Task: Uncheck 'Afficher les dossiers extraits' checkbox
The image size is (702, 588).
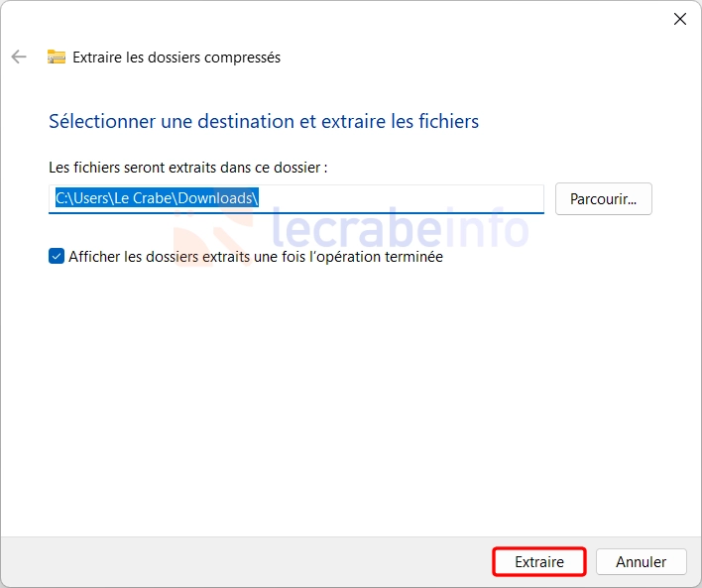Action: coord(57,256)
